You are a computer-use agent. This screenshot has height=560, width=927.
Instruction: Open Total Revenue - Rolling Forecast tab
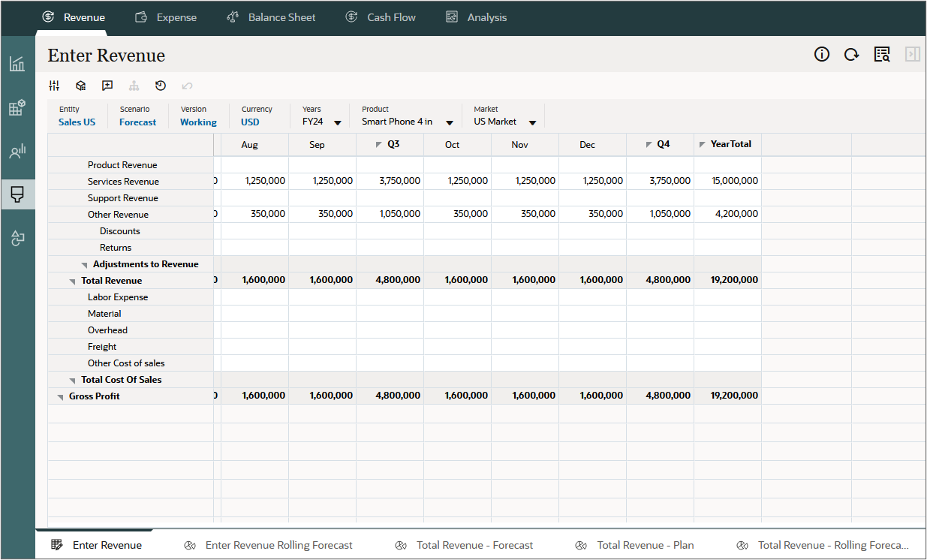pos(823,545)
